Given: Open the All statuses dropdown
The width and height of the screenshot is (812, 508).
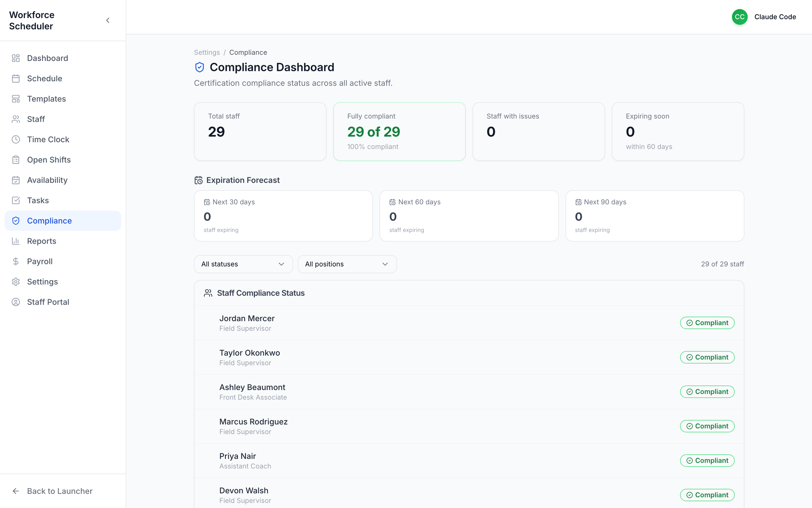Looking at the screenshot, I should coord(243,264).
